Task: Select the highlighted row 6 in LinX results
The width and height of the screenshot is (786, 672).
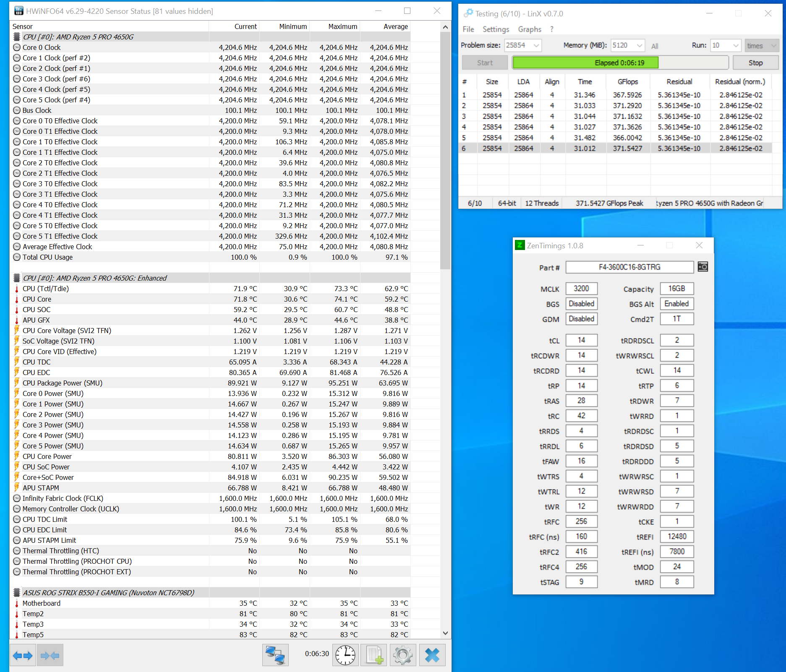Action: pos(615,148)
